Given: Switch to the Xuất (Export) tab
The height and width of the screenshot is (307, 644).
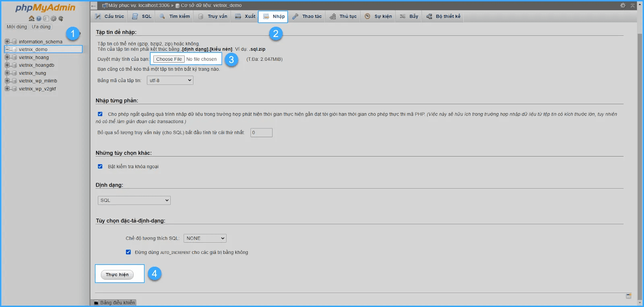Looking at the screenshot, I should point(245,16).
